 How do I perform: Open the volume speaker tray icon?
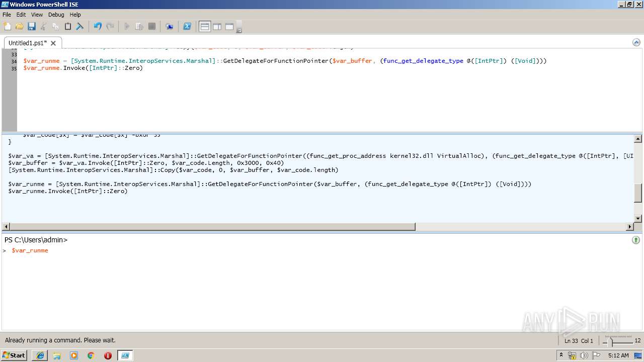point(584,355)
